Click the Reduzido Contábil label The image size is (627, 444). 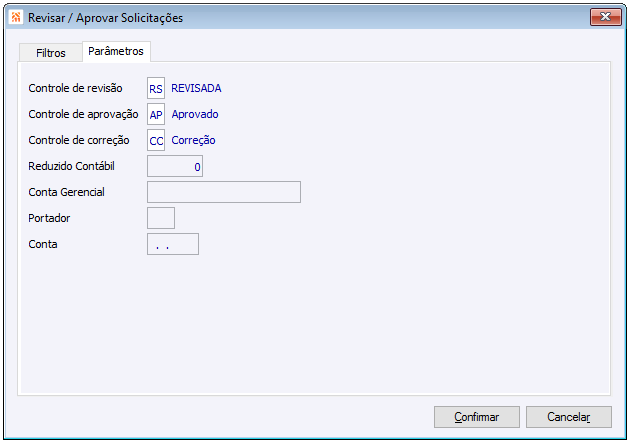coord(80,166)
